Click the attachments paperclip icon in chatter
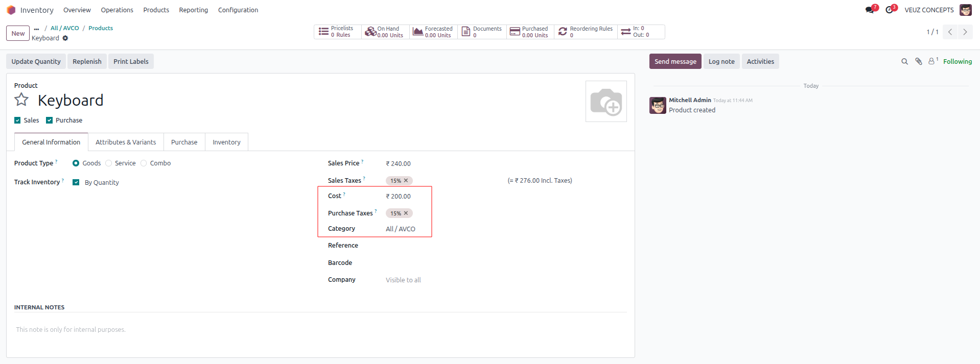Image resolution: width=980 pixels, height=364 pixels. (x=918, y=61)
